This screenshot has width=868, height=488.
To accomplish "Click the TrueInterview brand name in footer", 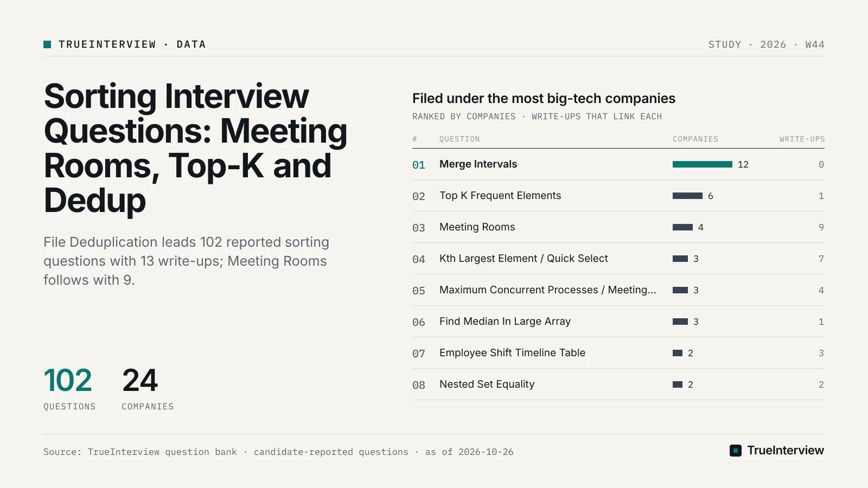I will pos(786,451).
